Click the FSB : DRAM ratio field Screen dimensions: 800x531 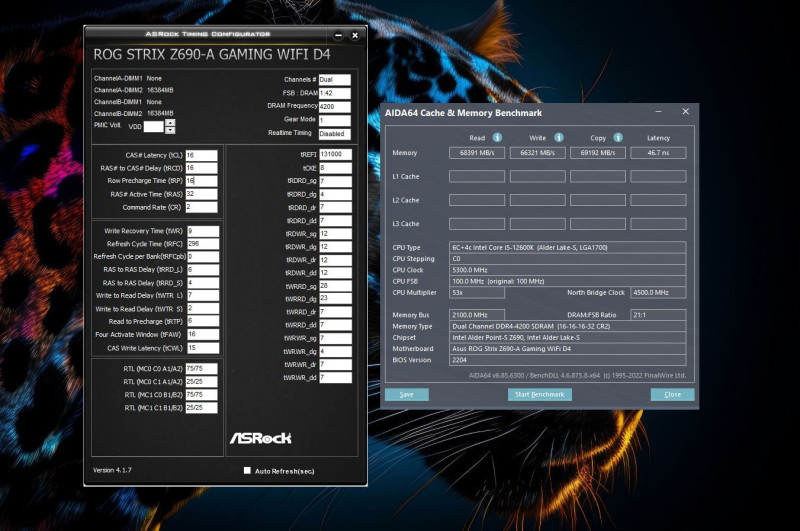click(x=335, y=93)
